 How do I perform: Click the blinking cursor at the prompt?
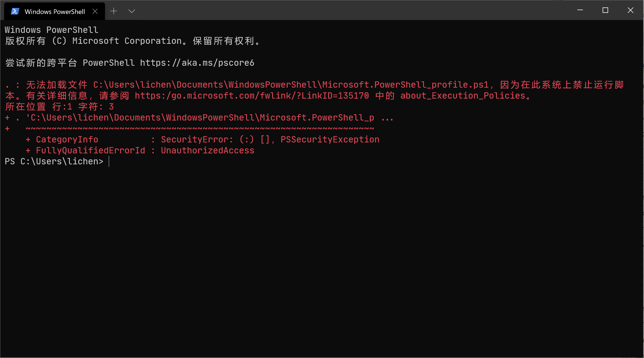109,161
